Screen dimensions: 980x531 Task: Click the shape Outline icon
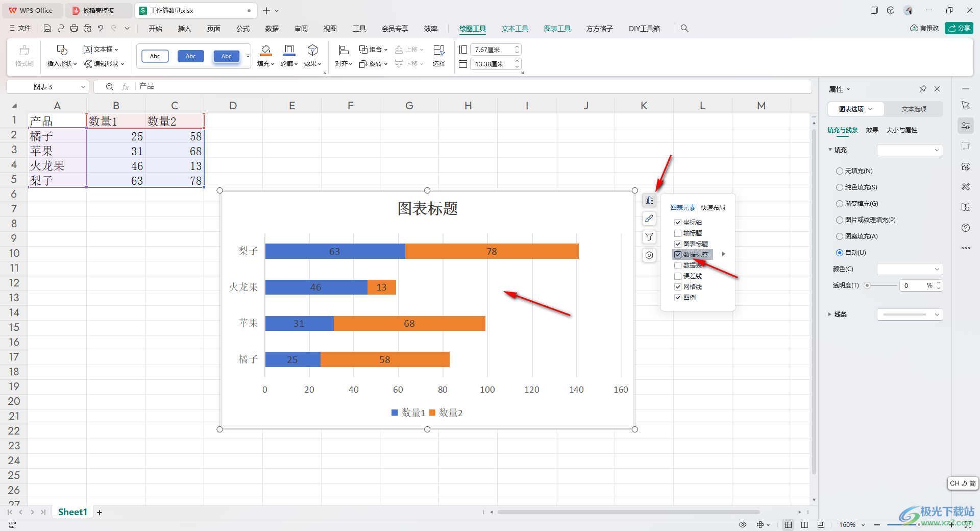(x=289, y=50)
